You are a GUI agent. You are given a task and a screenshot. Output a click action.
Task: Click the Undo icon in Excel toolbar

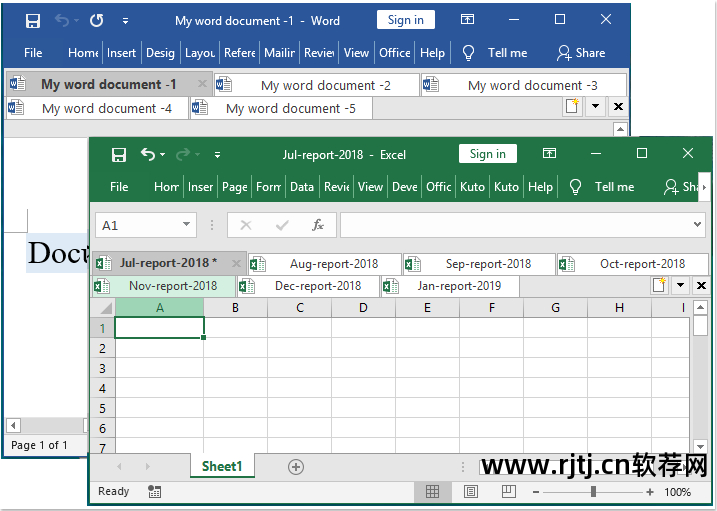pyautogui.click(x=148, y=154)
